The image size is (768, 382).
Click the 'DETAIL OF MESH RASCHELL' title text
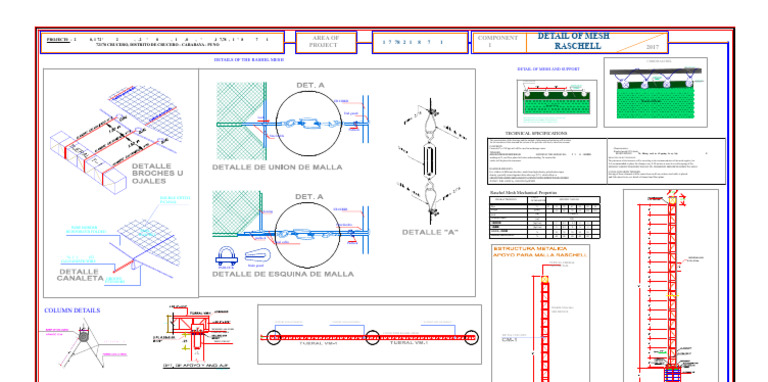tap(574, 41)
